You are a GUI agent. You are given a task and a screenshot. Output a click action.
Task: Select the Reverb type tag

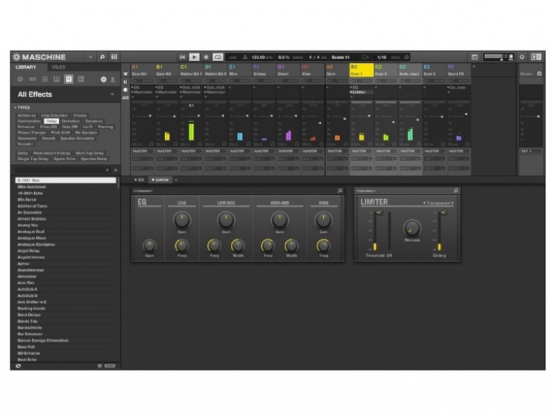pyautogui.click(x=48, y=138)
